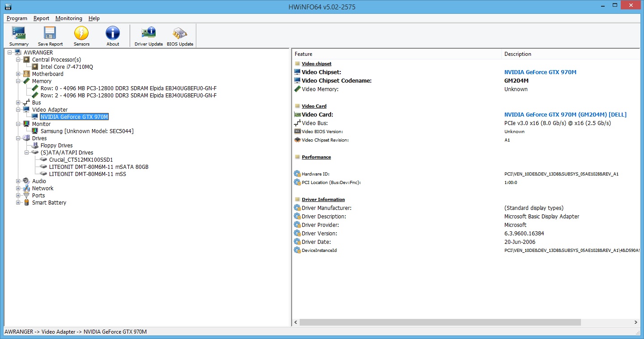
Task: Select NVIDIA GeForce GTX 970M tree item
Action: click(x=74, y=117)
